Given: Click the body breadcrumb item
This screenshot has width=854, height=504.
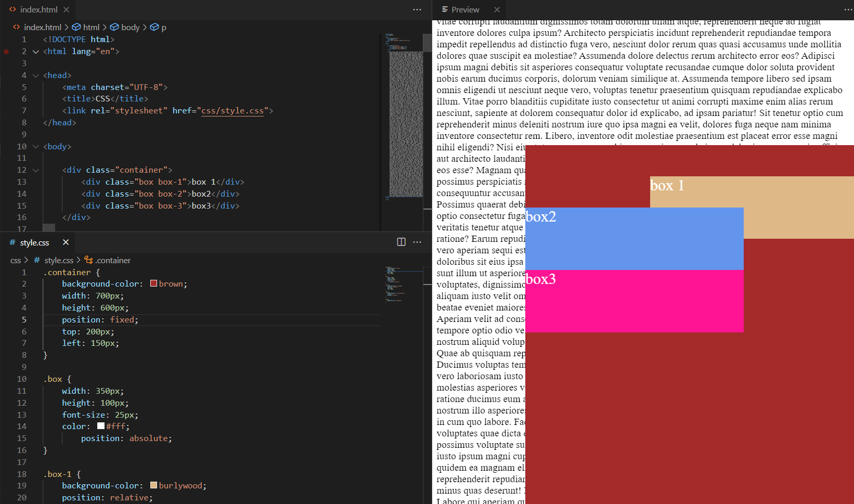Looking at the screenshot, I should click(x=130, y=27).
